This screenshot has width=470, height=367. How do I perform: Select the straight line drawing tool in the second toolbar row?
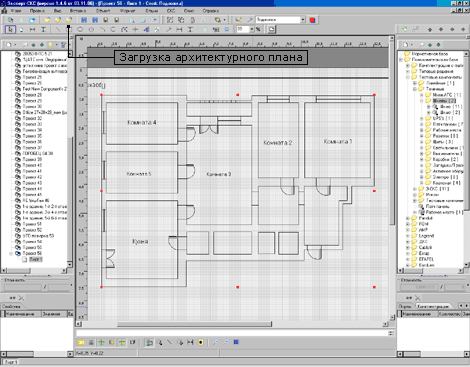[x=58, y=30]
